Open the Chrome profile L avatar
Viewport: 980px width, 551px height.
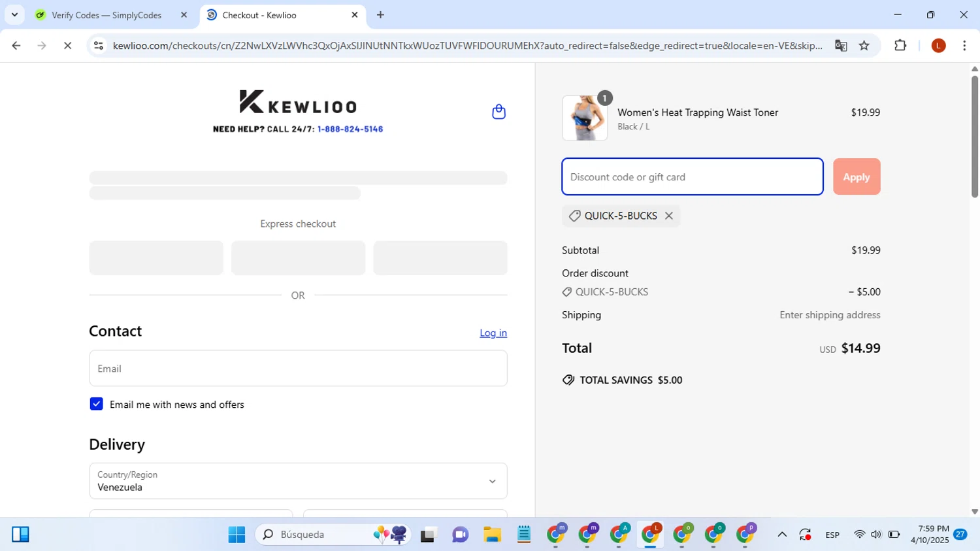coord(938,46)
